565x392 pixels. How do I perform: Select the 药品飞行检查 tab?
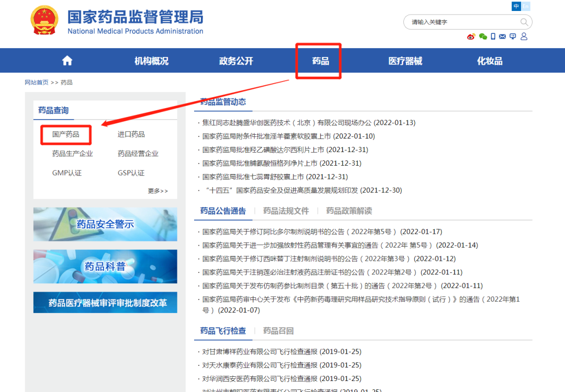point(223,331)
